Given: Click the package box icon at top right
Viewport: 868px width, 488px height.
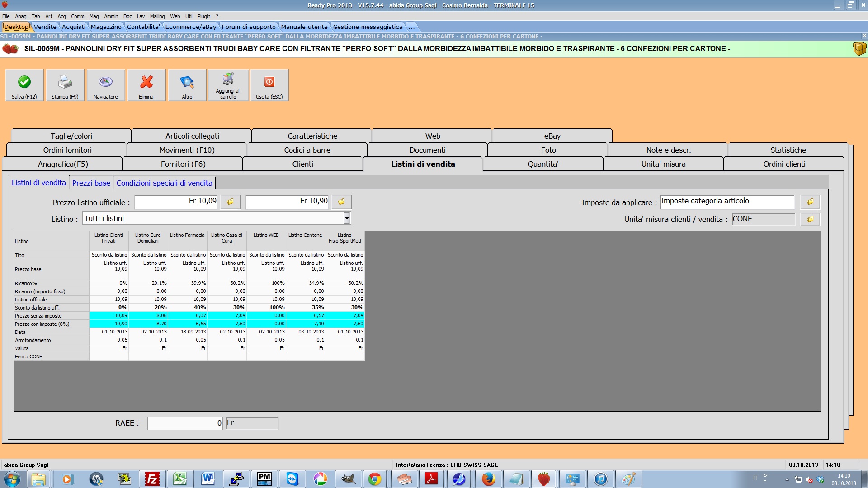Looking at the screenshot, I should click(859, 48).
